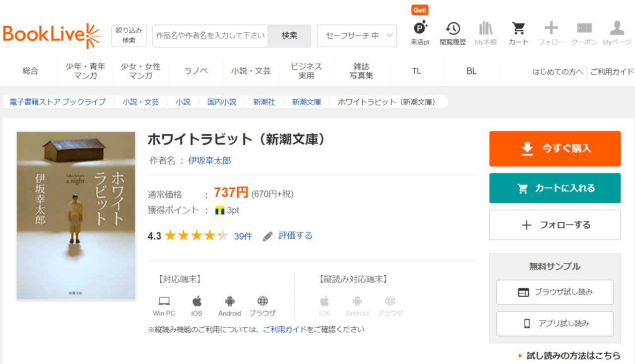Select the 少女・女性マンガ tab
The image size is (635, 364).
141,71
